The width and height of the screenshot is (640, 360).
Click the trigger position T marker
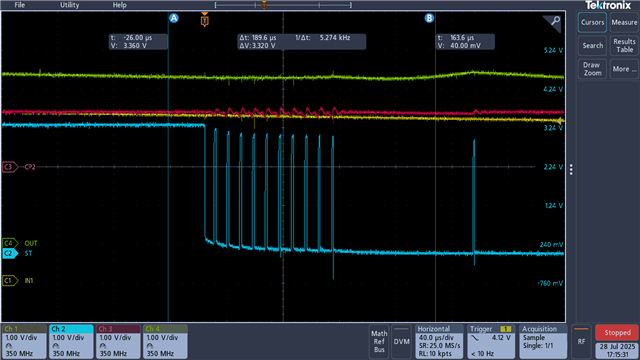point(204,20)
